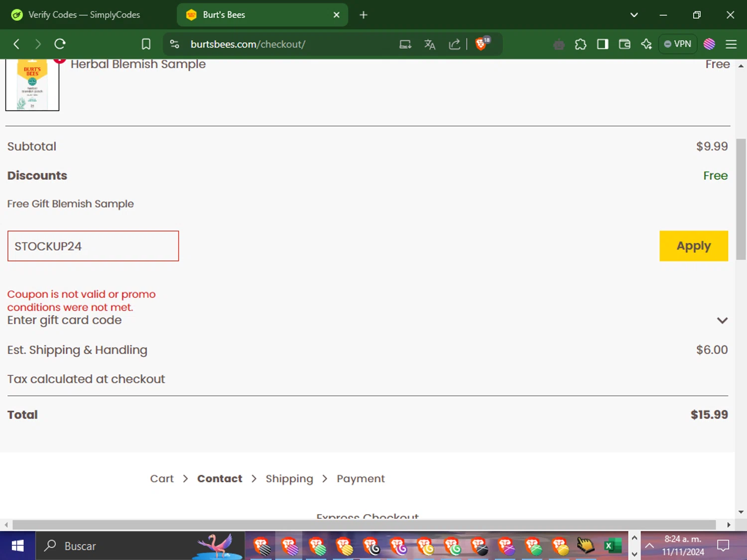The image size is (747, 560).
Task: Open the pointing-hand app in taskbar
Action: (x=586, y=546)
